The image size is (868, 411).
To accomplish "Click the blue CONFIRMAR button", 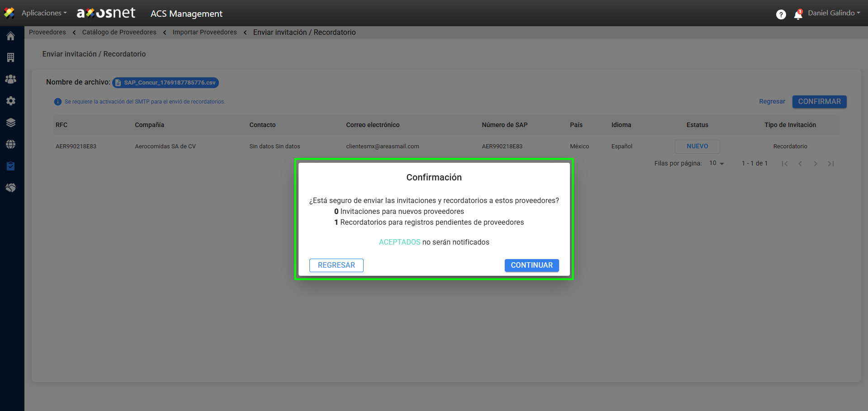I will (819, 102).
